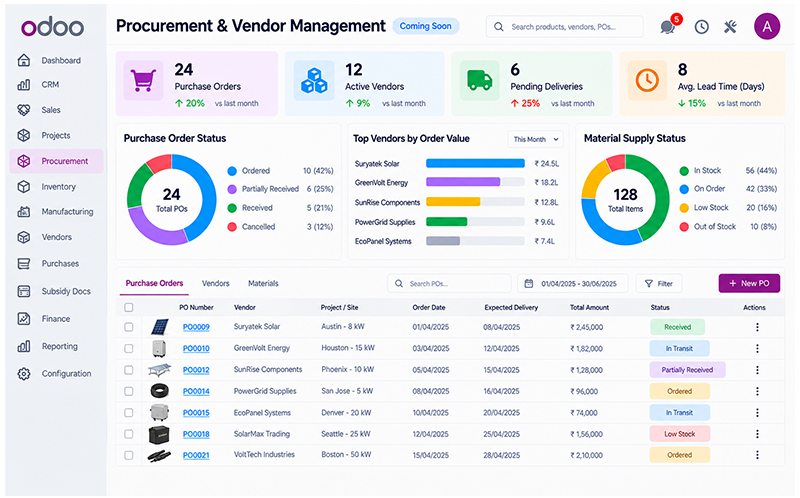Open the Dashboard home icon in sidebar
Image resolution: width=800 pixels, height=498 pixels.
tap(23, 60)
